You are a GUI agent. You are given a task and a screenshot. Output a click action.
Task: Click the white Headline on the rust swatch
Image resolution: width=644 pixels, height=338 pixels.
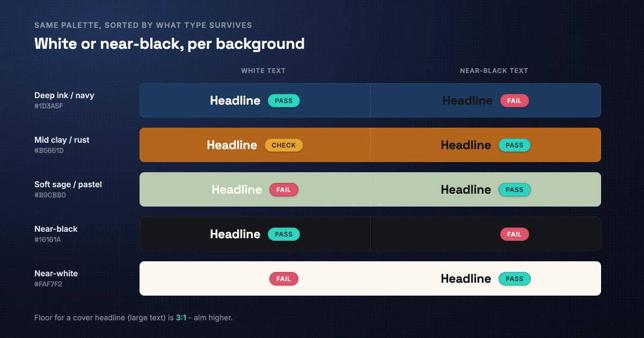click(x=232, y=145)
